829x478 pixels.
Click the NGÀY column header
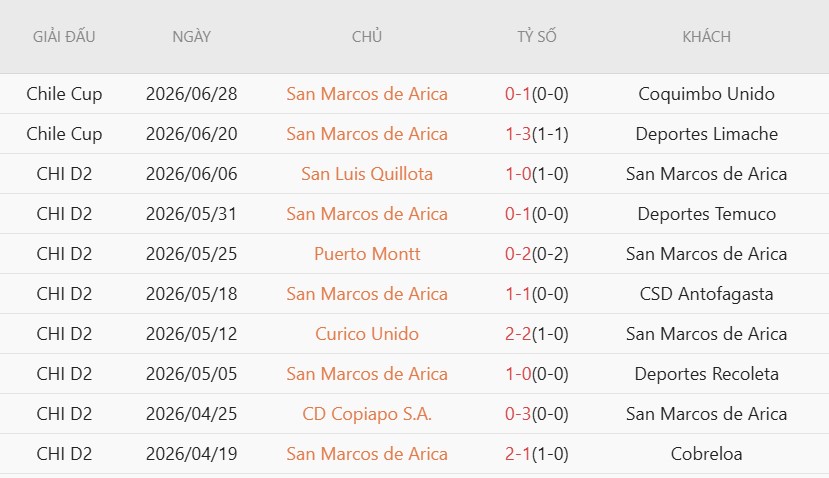[191, 36]
